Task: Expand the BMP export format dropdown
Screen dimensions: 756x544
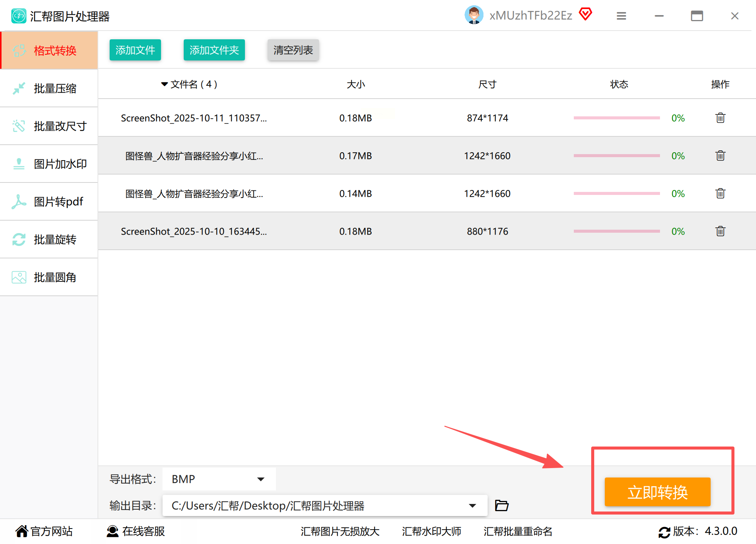Action: coord(260,479)
